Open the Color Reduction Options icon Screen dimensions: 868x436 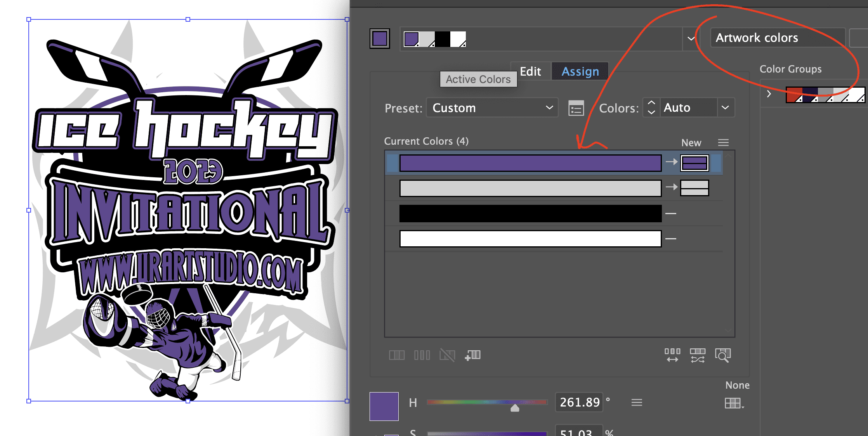coord(576,108)
